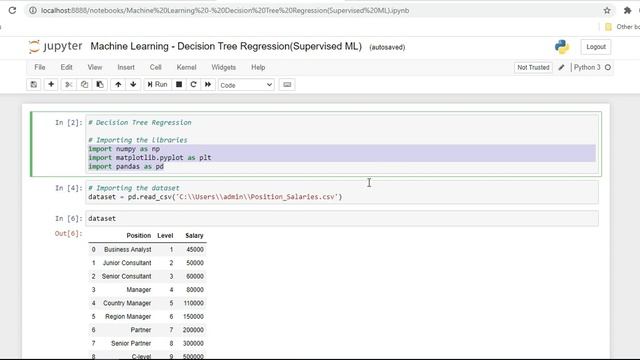Viewport: 640px width, 360px height.
Task: Open browser extensions puzzle icon
Action: [x=628, y=11]
